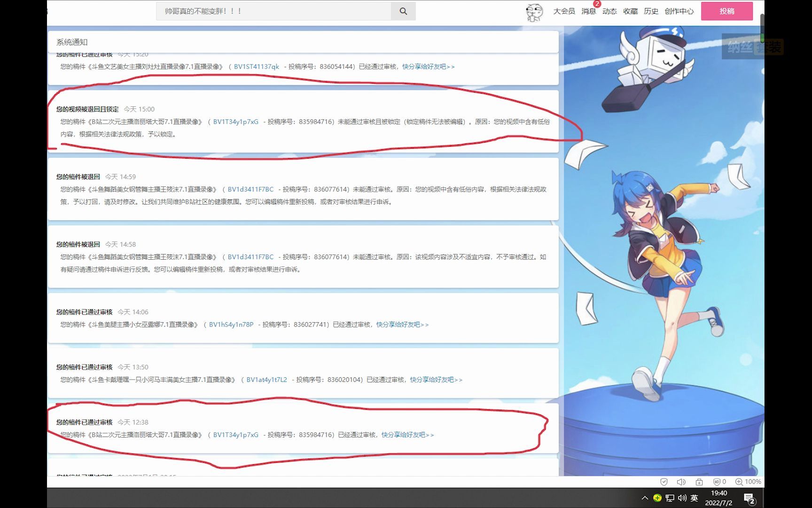Click the 您的稿件已通过审核 title at 14:06
The height and width of the screenshot is (508, 812).
pyautogui.click(x=85, y=312)
